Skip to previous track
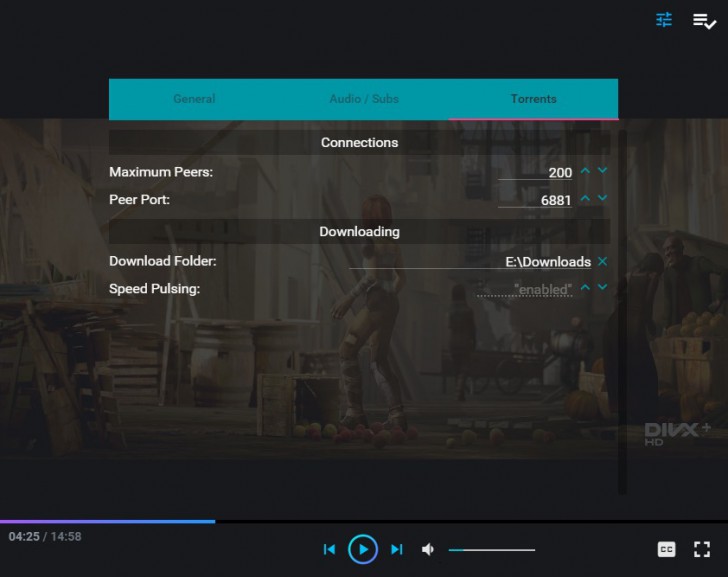 click(x=329, y=550)
